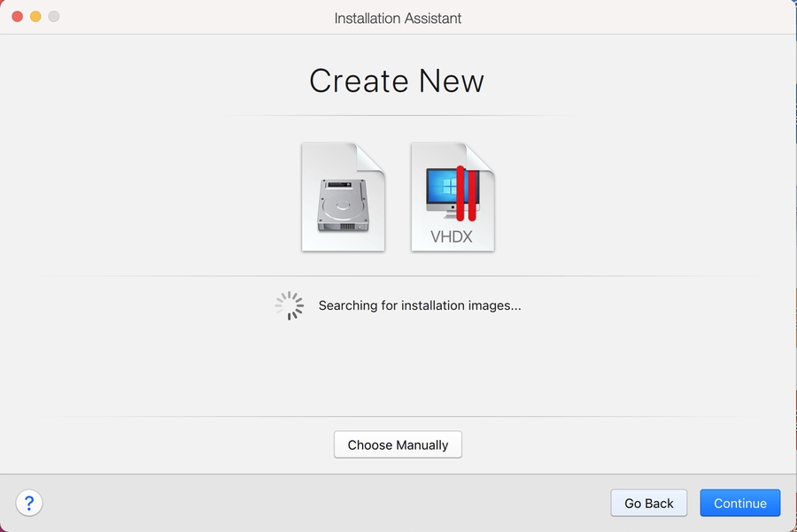Click the VHDX label on the file icon
This screenshot has width=797, height=532.
(451, 236)
